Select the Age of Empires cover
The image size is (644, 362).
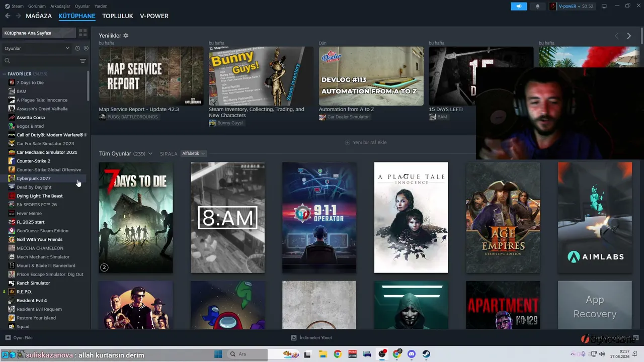[x=503, y=218]
